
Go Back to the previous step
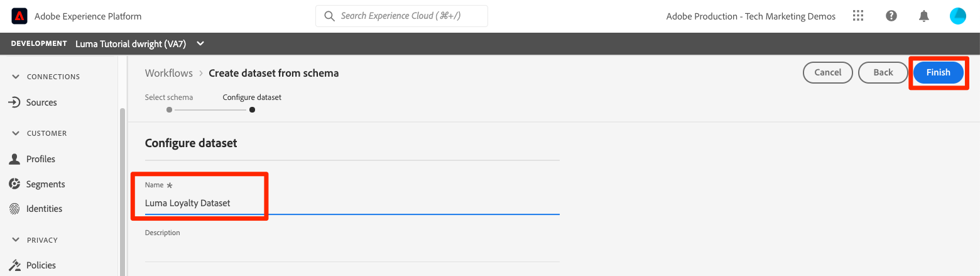(883, 72)
